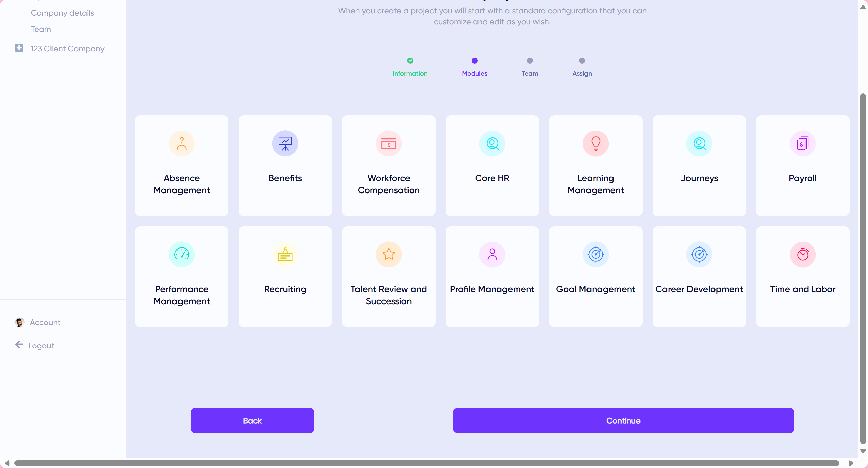
Task: Select the Absence Management module icon
Action: pyautogui.click(x=182, y=144)
